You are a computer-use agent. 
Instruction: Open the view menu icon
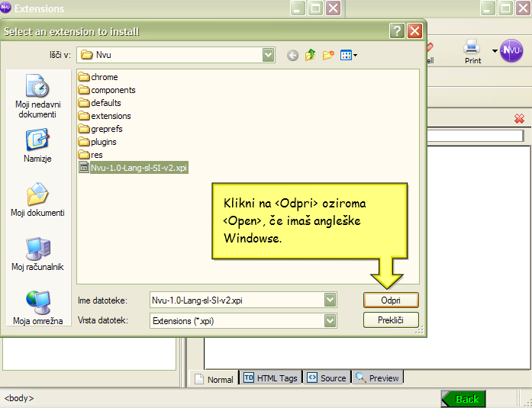349,55
